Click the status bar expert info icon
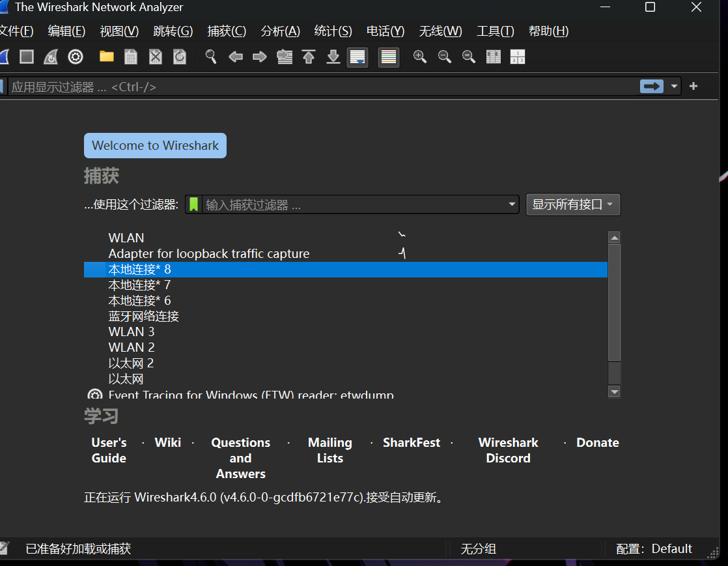Viewport: 728px width, 566px height. pos(4,549)
